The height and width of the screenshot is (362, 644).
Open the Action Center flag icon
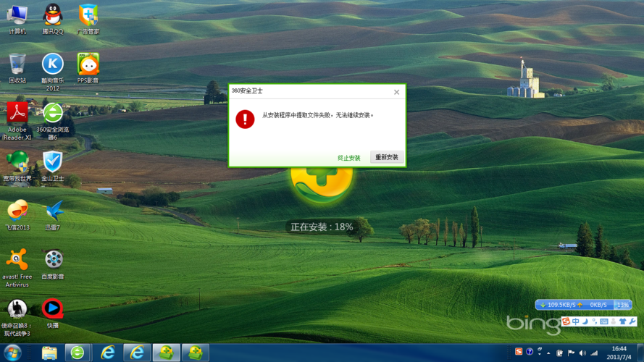click(x=571, y=353)
